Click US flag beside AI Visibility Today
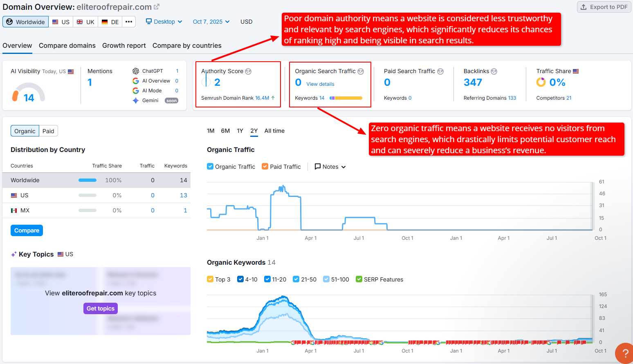 pyautogui.click(x=71, y=71)
